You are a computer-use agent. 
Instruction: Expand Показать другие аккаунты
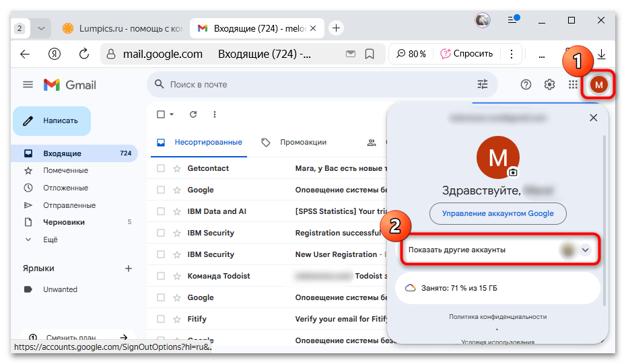pyautogui.click(x=500, y=250)
